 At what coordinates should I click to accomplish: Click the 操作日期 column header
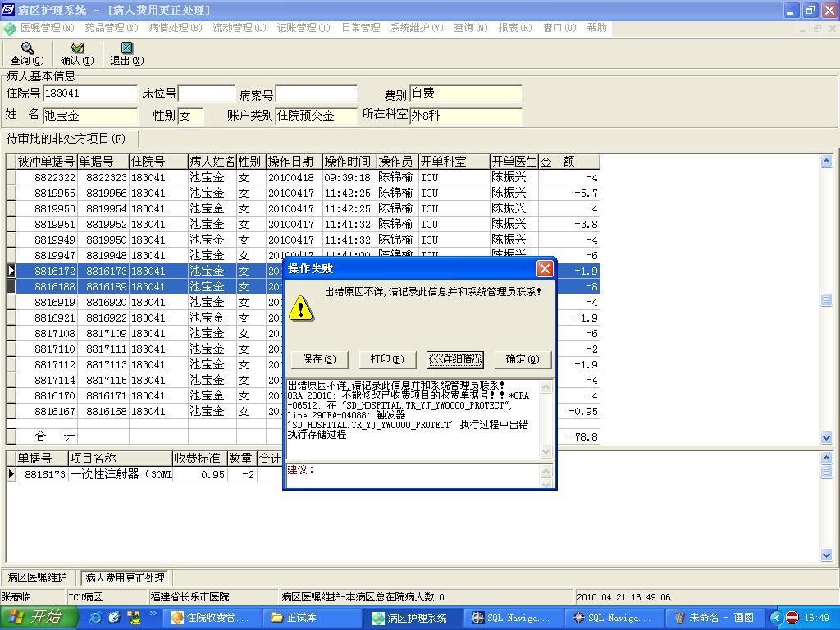294,162
